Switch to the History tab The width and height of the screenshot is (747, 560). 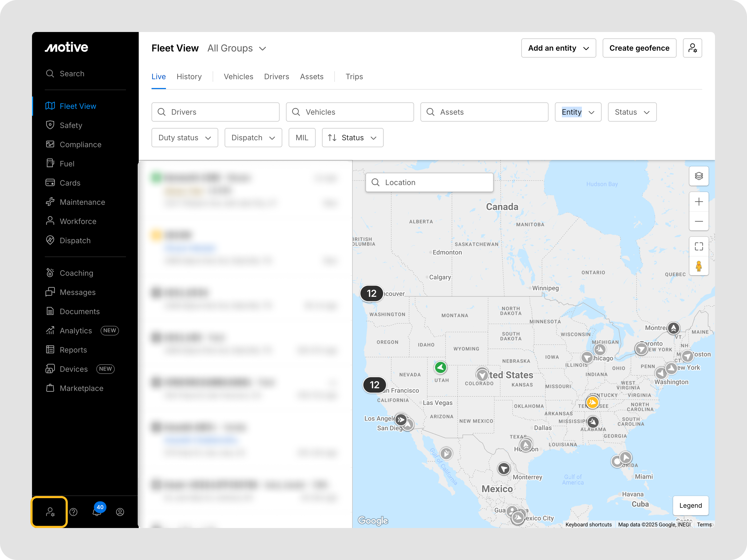click(189, 77)
